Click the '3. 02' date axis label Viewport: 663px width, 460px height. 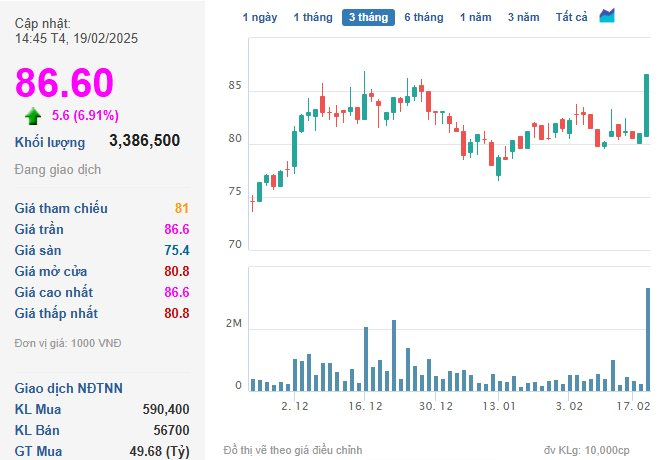[569, 406]
